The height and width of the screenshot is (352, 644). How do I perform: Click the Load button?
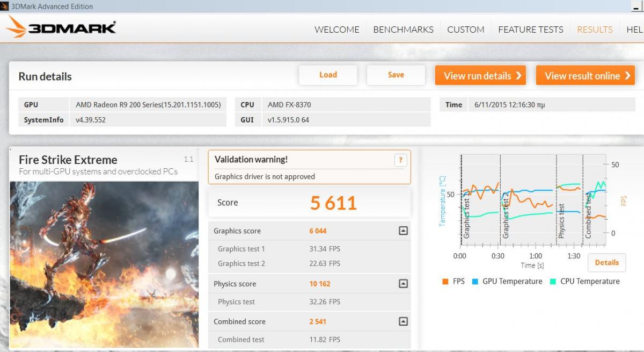click(328, 75)
